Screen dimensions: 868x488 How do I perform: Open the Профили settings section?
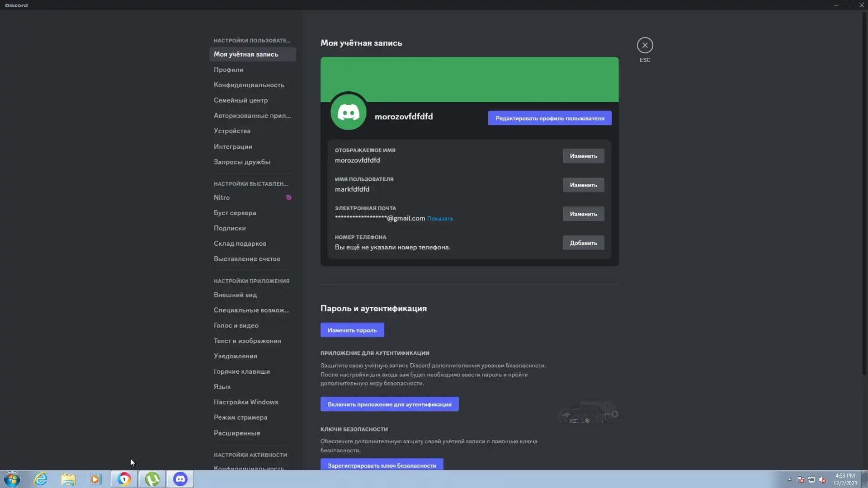tap(228, 70)
